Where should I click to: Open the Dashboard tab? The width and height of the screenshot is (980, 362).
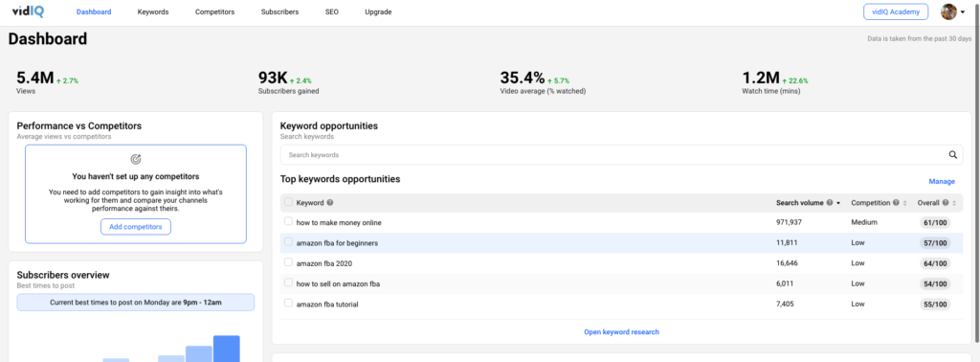point(94,11)
